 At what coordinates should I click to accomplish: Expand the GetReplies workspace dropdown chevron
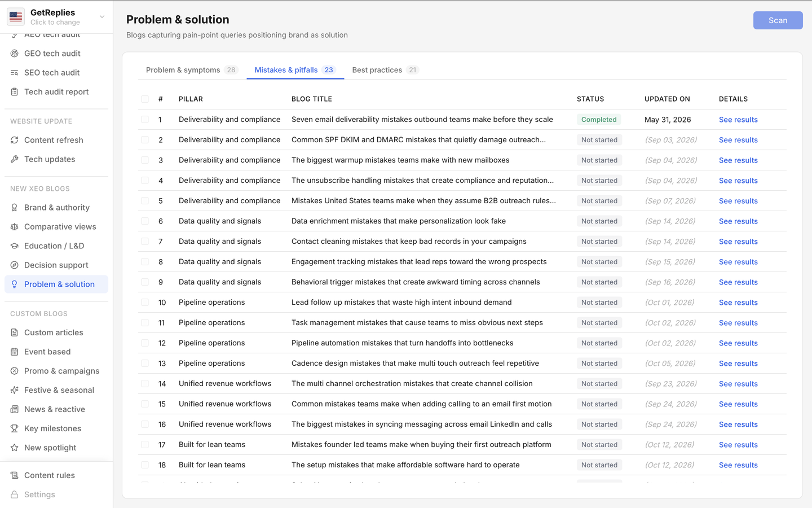[x=102, y=17]
